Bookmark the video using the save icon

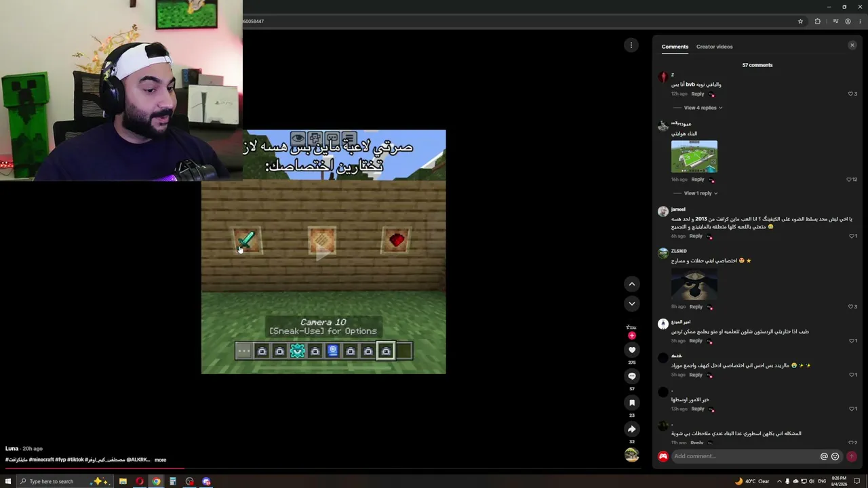pos(631,403)
